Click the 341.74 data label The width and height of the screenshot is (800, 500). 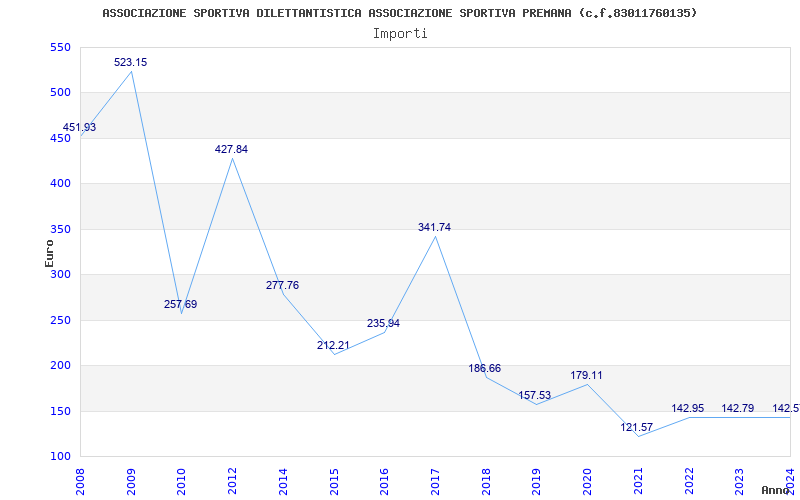(x=435, y=228)
